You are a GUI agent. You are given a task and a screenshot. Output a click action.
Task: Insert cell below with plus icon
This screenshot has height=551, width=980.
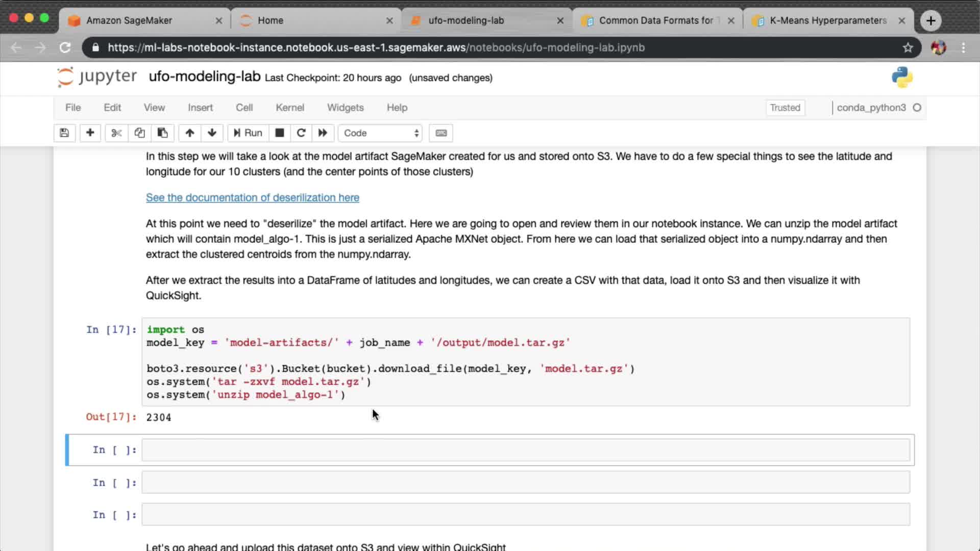90,133
